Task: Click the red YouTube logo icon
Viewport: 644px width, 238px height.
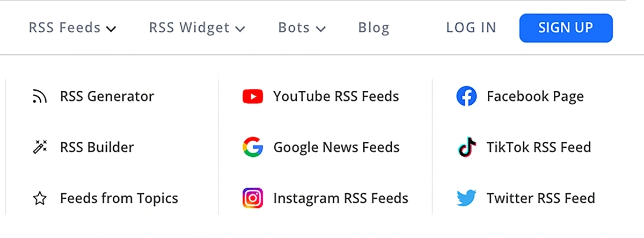Action: [253, 97]
